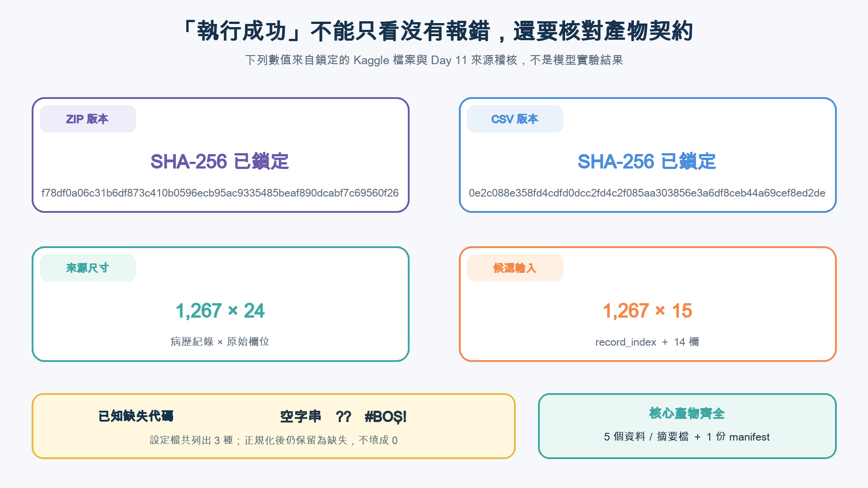Click the note 設定檔共列出 3 種

click(x=274, y=440)
